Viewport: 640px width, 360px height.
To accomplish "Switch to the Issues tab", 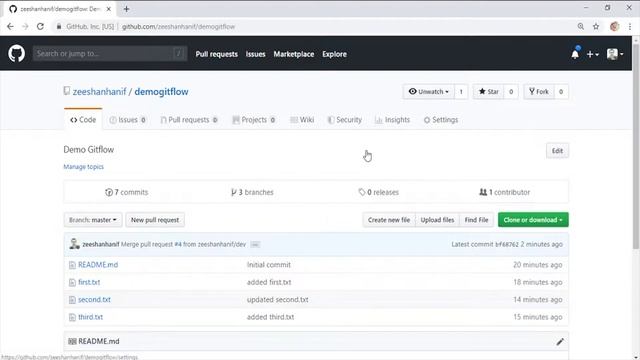I will (x=128, y=120).
